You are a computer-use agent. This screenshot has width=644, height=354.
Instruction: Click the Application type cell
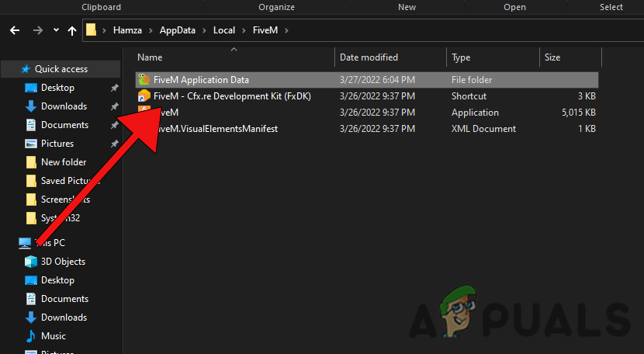[x=475, y=113]
